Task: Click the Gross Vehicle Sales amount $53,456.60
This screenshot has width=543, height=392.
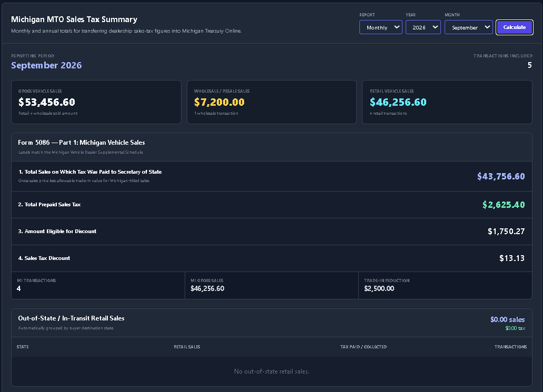Action: coord(47,102)
